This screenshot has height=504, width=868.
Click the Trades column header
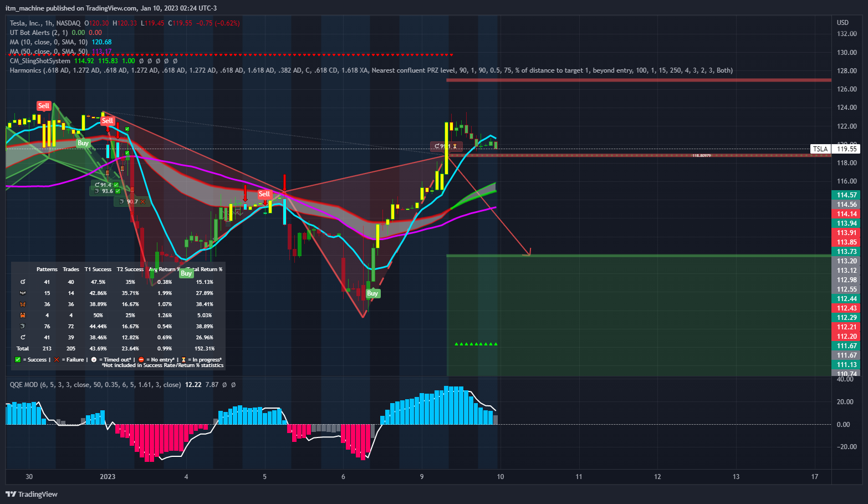pos(71,269)
